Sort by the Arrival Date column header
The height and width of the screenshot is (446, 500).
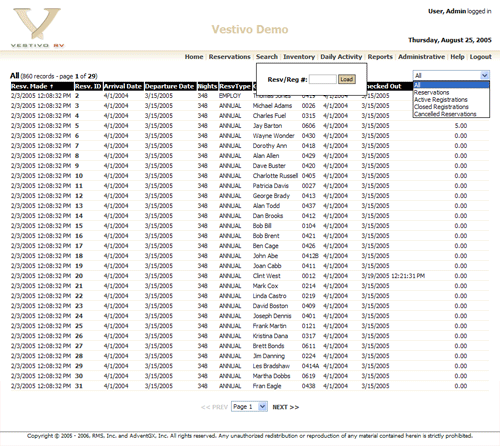click(x=123, y=86)
